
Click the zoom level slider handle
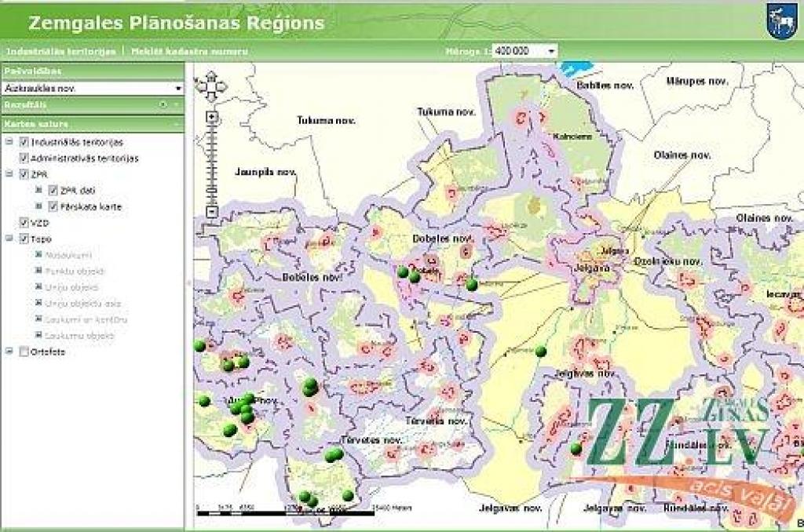point(211,191)
